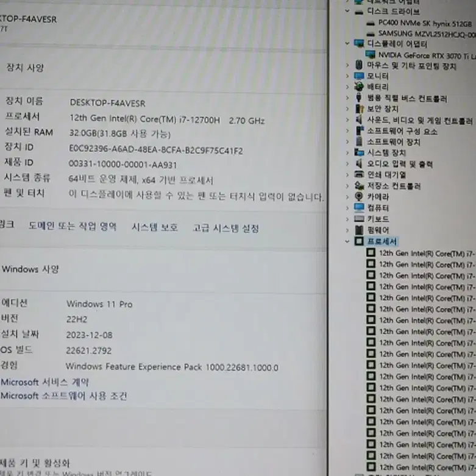Click the battery icon beside 배터리

coord(359,87)
